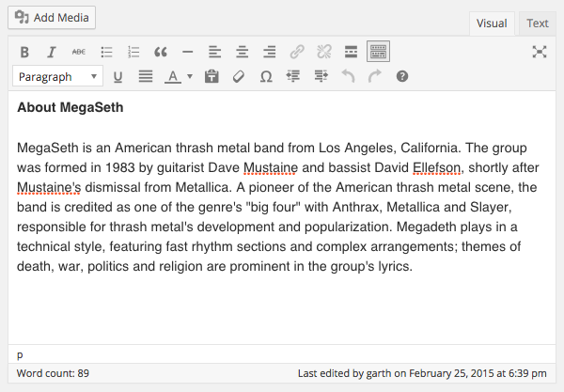
Task: Align text left
Action: coord(214,52)
